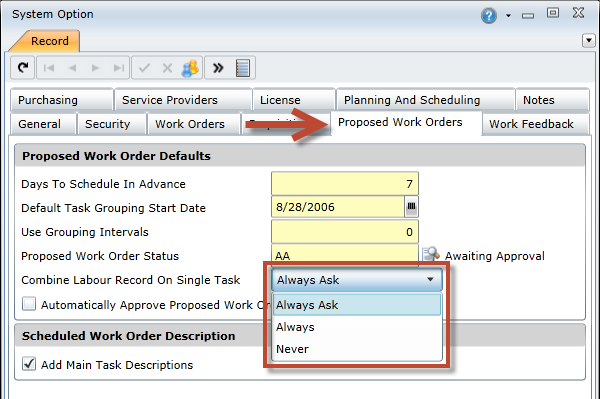Image resolution: width=600 pixels, height=399 pixels.
Task: Open the Purchasing tab
Action: pyautogui.click(x=61, y=100)
